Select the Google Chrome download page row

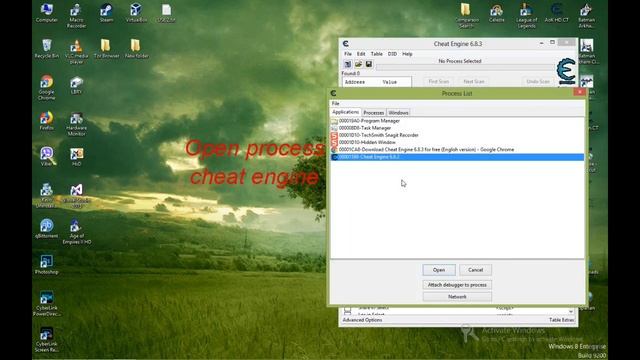(x=457, y=149)
